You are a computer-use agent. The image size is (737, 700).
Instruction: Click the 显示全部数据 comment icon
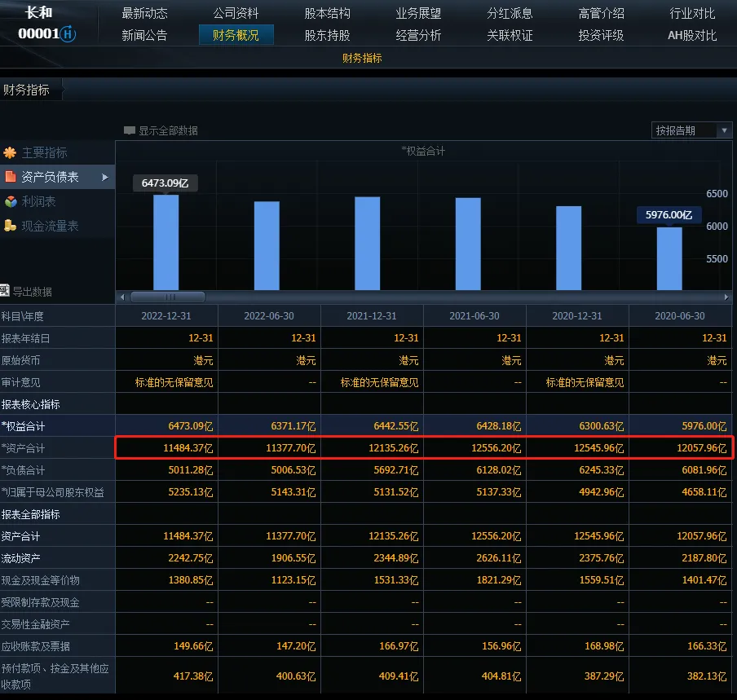coord(129,130)
